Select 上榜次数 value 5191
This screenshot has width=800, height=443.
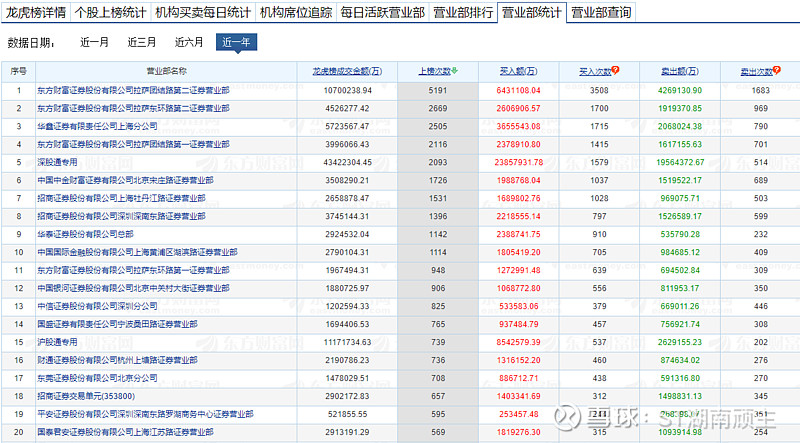[438, 90]
